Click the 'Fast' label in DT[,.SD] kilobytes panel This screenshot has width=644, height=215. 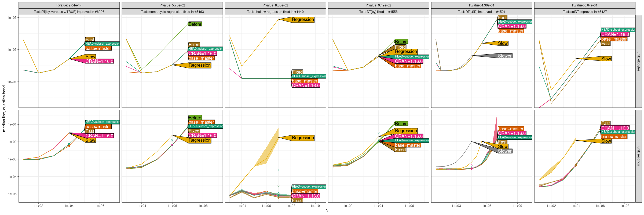point(502,17)
